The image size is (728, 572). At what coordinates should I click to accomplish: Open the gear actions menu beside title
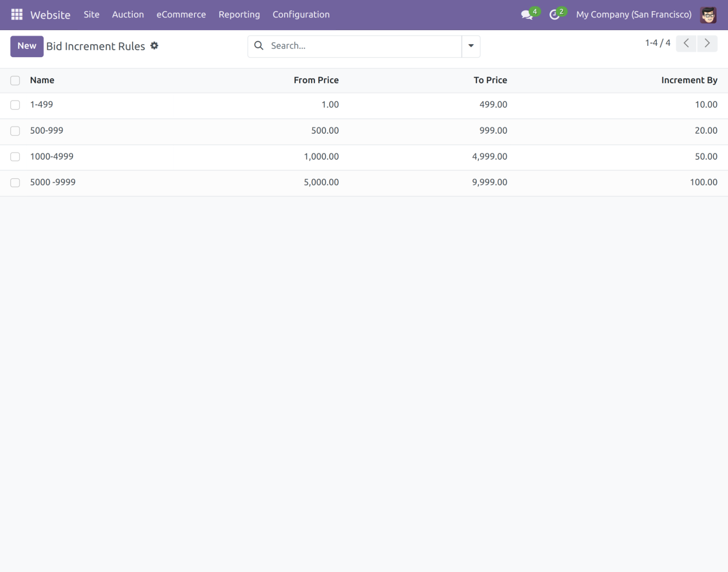click(154, 46)
